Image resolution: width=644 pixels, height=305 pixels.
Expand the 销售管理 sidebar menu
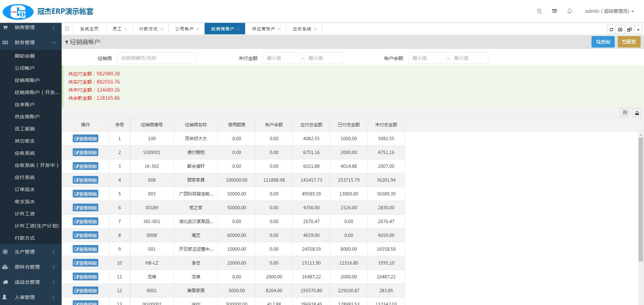(x=31, y=27)
